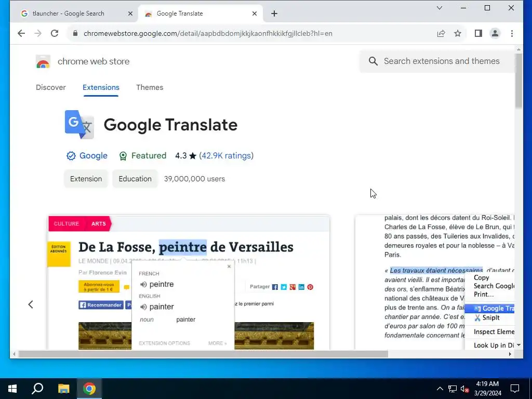This screenshot has width=532, height=399.
Task: Open the Themes tab
Action: (x=150, y=87)
